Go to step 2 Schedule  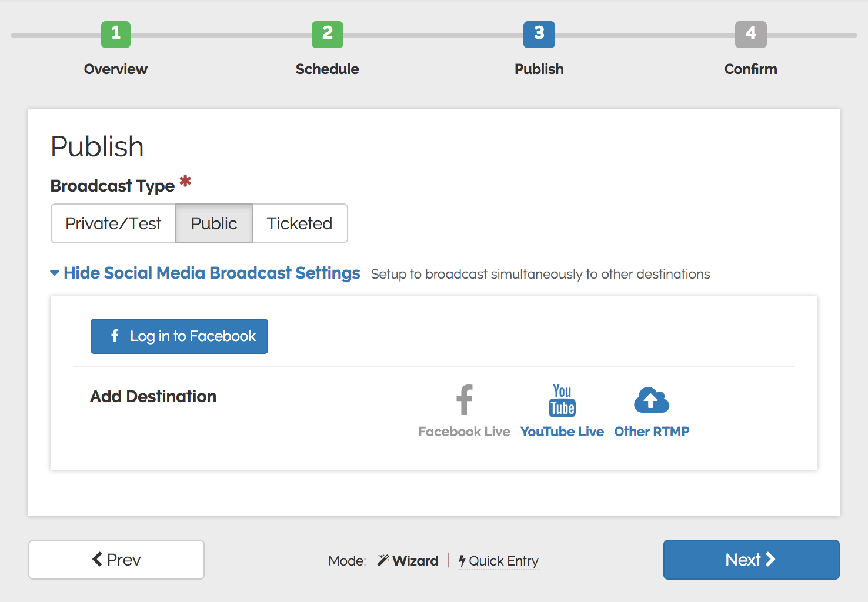(328, 35)
